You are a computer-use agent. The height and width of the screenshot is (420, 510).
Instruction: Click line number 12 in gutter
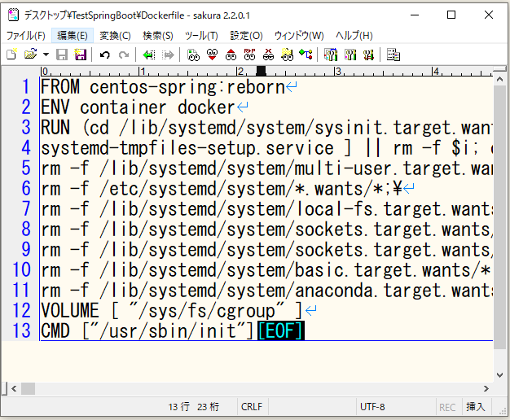21,310
